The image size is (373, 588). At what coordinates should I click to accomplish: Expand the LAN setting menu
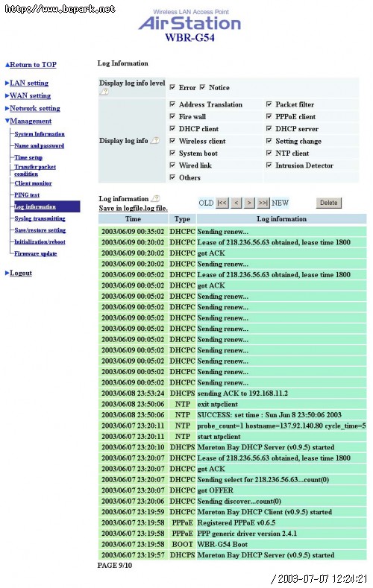[x=29, y=83]
